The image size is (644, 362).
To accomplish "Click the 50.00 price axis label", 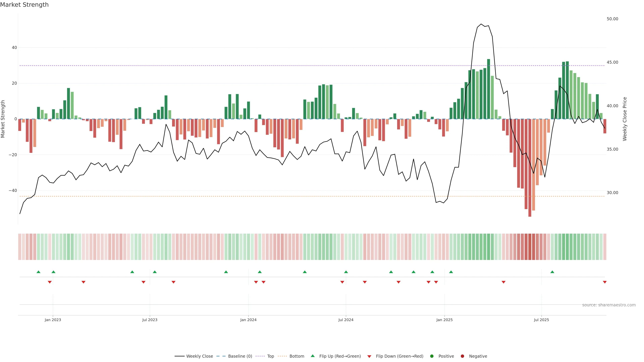I will click(612, 19).
